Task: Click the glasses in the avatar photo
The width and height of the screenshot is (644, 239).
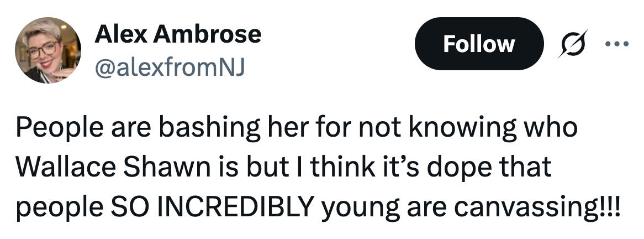Action: tap(43, 49)
